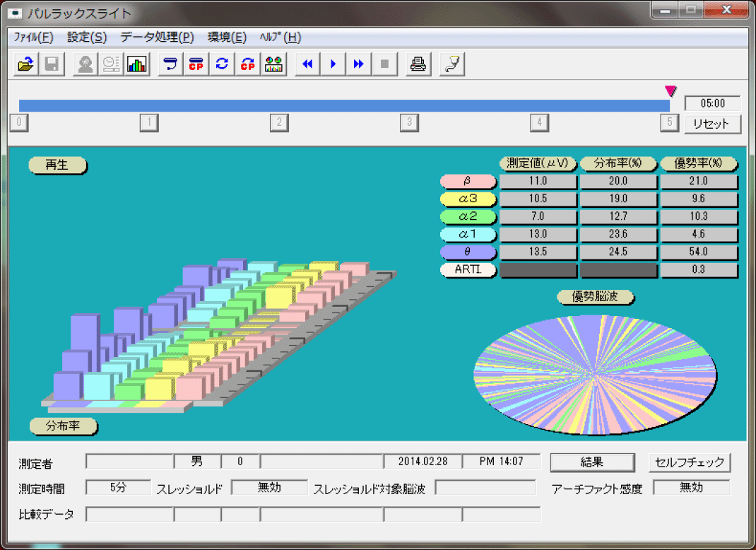Click the 再生 label button
The image size is (756, 550).
(x=57, y=165)
